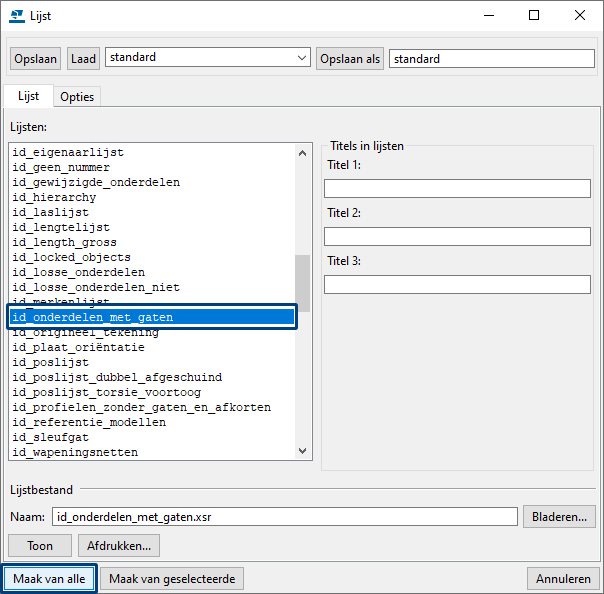Select id_hierarchy in the list
The image size is (604, 594).
click(x=54, y=198)
